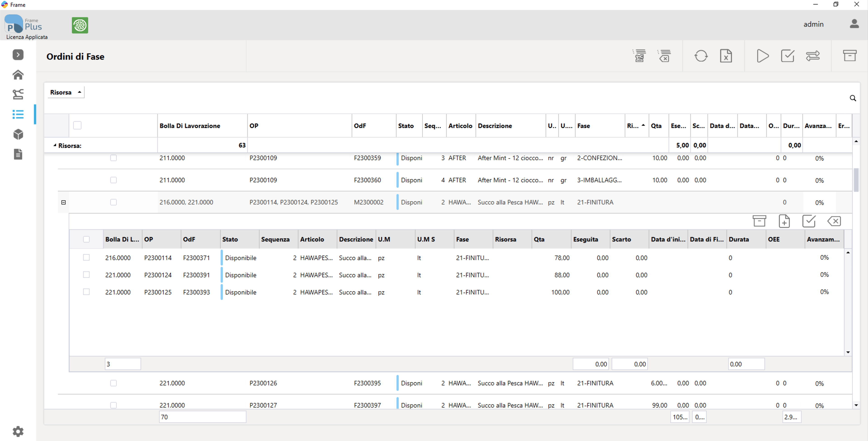868x441 pixels.
Task: Click scroll down arrow of main grid
Action: (x=856, y=405)
